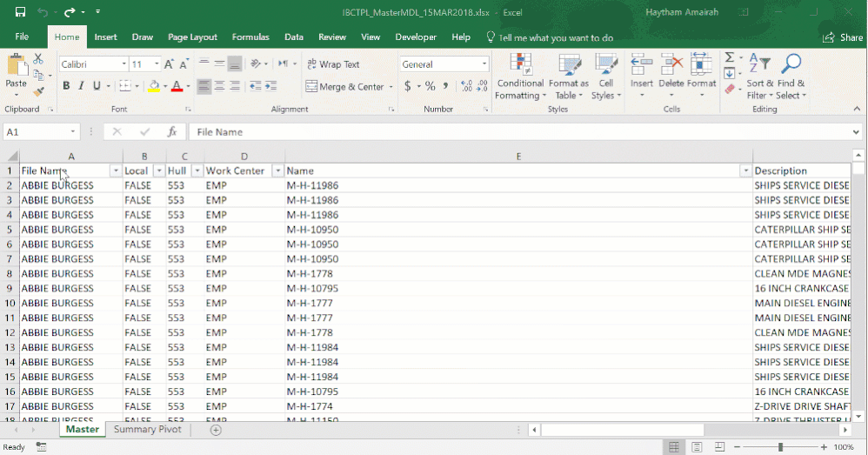Increase indent
Screen dimensions: 868x455
pos(270,86)
